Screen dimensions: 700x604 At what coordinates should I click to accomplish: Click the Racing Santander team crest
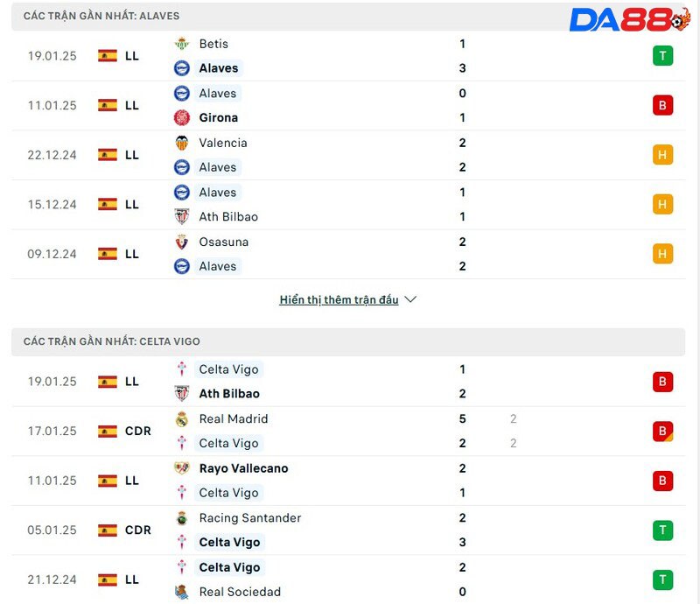(x=182, y=518)
